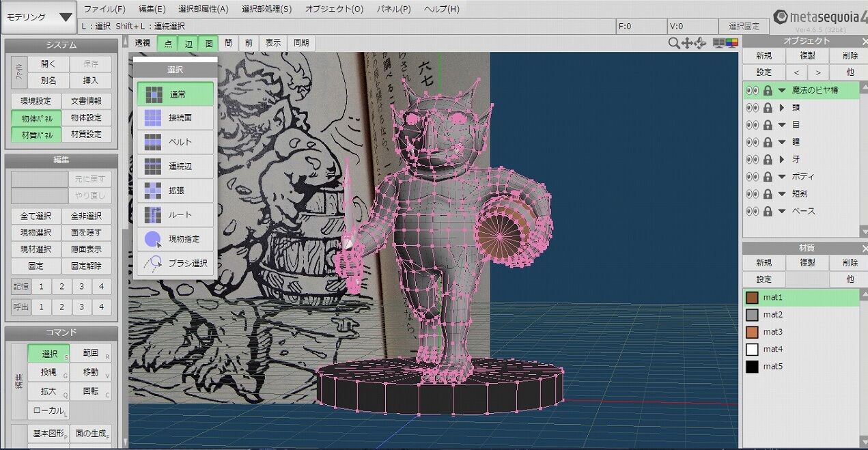This screenshot has width=868, height=450.
Task: Open the パネル(P) menu
Action: click(x=393, y=9)
